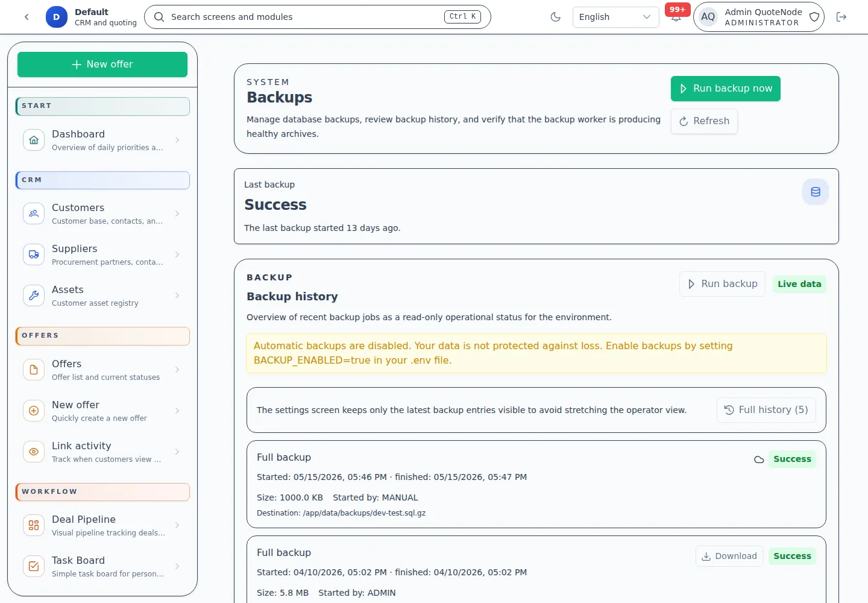Open Customers people icon in sidebar

pos(34,213)
